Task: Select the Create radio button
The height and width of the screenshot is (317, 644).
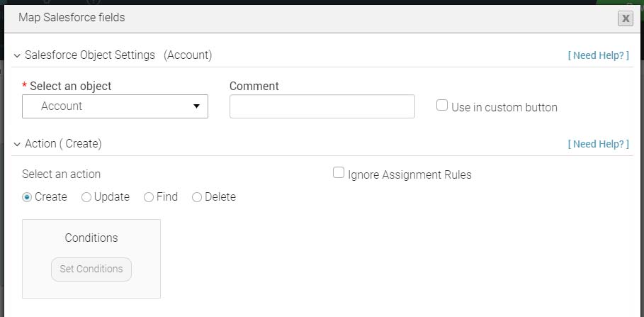Action: coord(27,197)
